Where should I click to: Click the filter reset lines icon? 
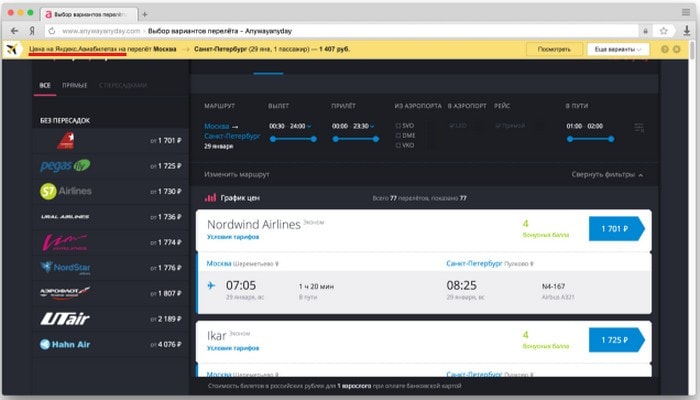tap(639, 128)
